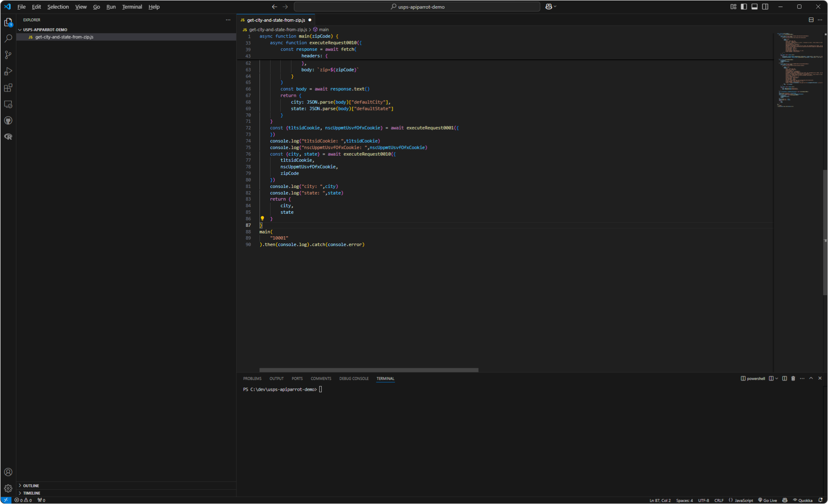Open the Manage gear icon
Viewport: 828px width, 504px height.
point(8,488)
